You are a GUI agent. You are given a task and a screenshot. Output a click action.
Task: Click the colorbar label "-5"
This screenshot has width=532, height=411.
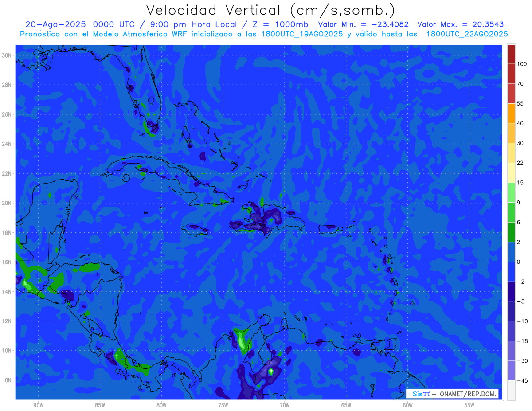520,301
